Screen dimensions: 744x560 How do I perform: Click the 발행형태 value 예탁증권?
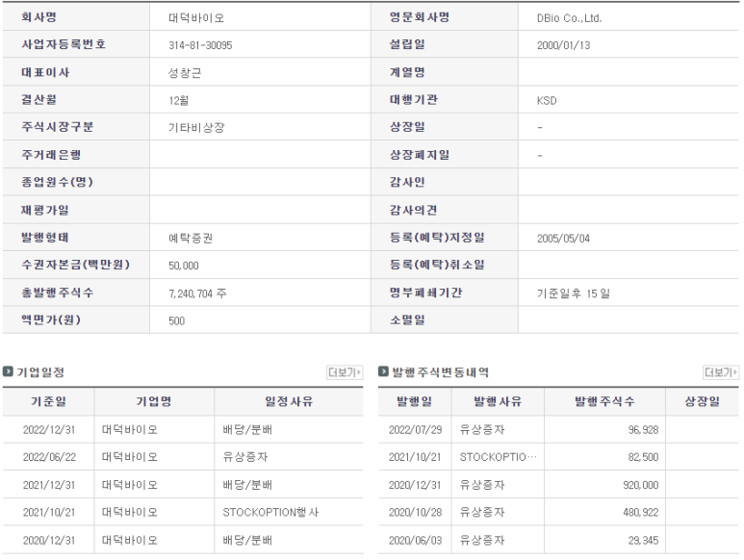pos(191,238)
